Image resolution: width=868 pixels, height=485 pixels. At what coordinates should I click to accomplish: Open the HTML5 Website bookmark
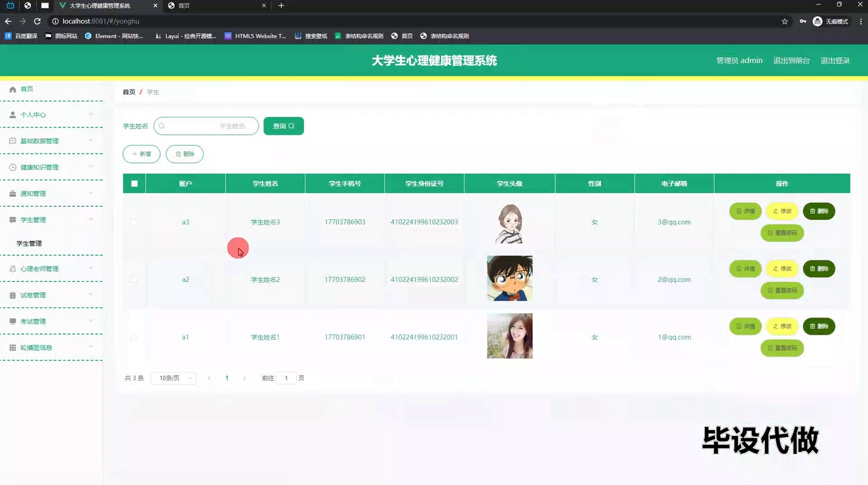255,36
